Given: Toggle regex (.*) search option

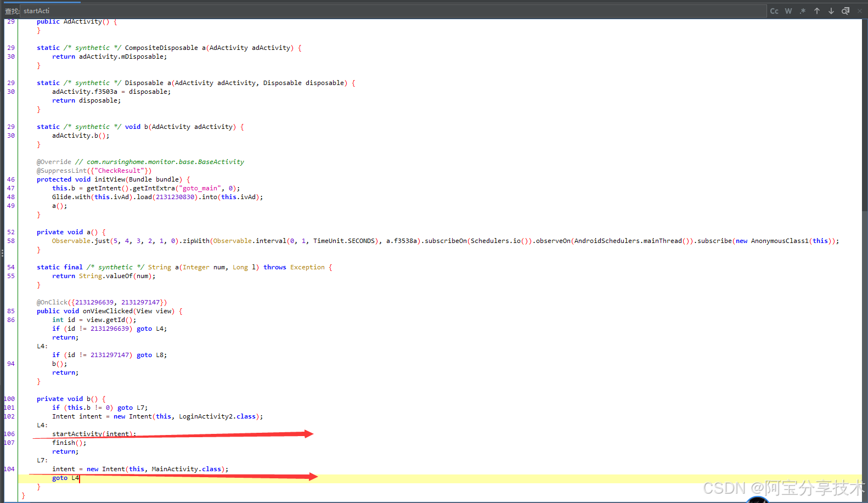Looking at the screenshot, I should coord(803,11).
